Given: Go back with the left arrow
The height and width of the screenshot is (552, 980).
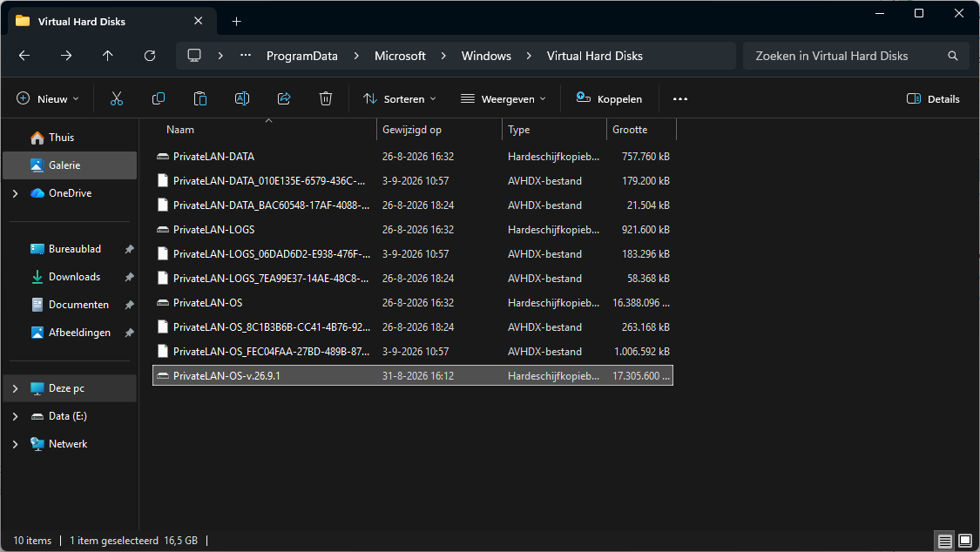Looking at the screenshot, I should (24, 56).
